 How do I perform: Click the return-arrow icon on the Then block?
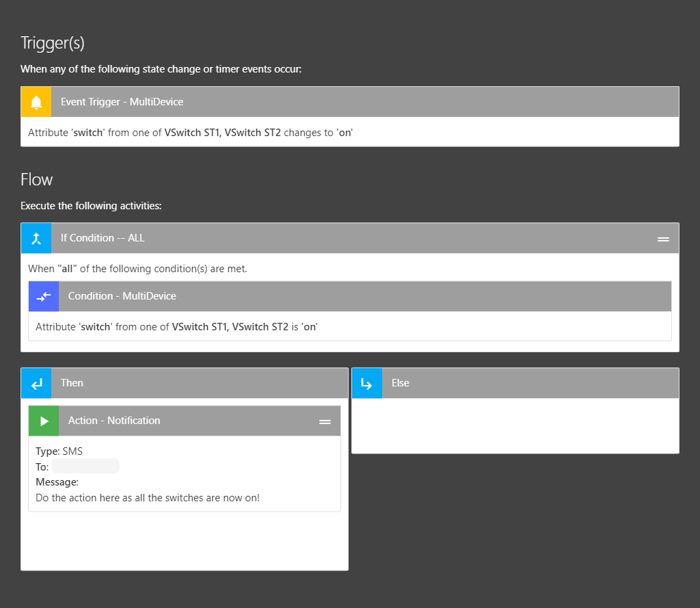point(36,383)
